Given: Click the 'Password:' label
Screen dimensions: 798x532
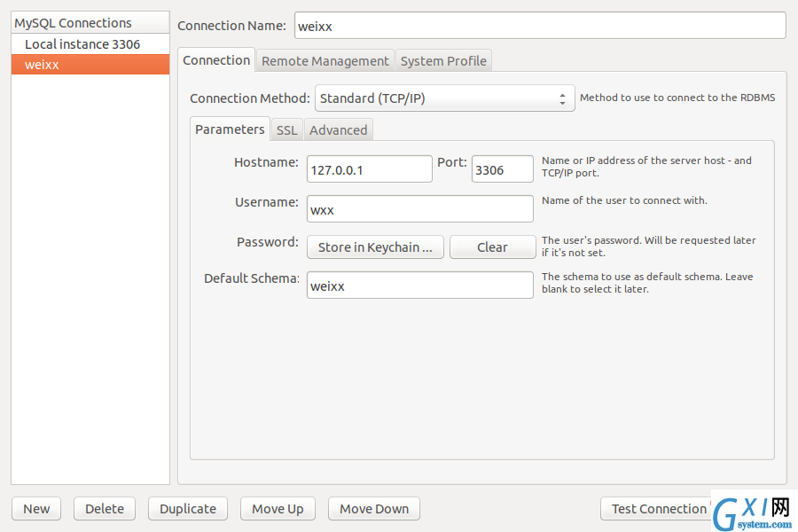Looking at the screenshot, I should pos(268,242).
